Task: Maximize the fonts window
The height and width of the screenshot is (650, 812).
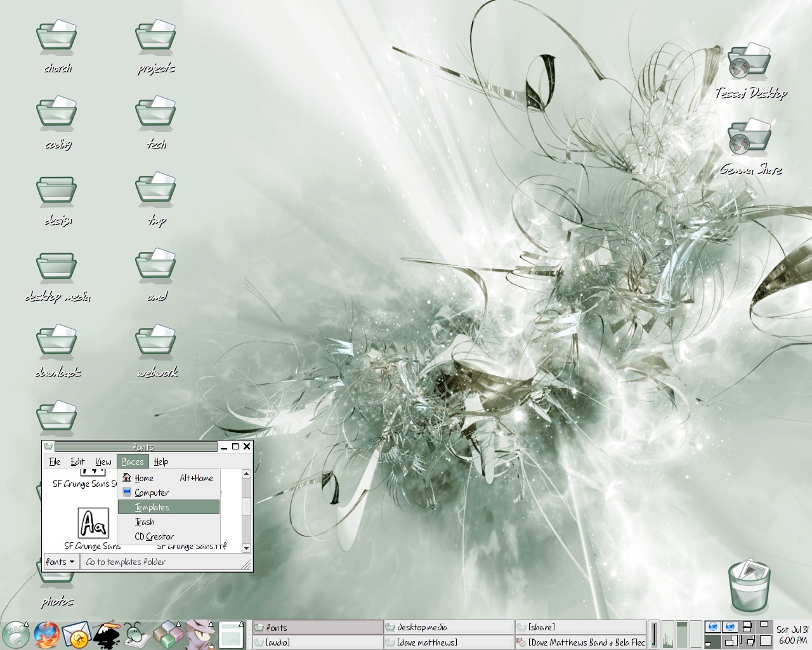Action: [x=235, y=446]
